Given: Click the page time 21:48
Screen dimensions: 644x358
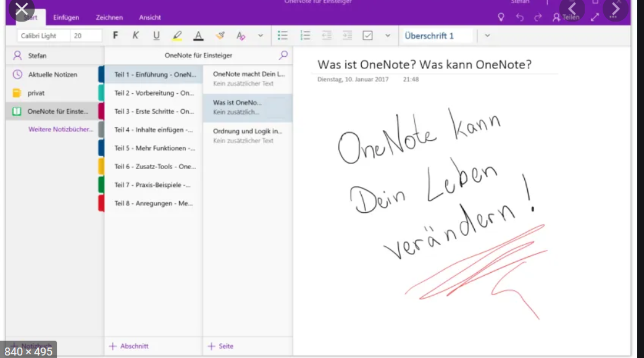Looking at the screenshot, I should pyautogui.click(x=411, y=79).
